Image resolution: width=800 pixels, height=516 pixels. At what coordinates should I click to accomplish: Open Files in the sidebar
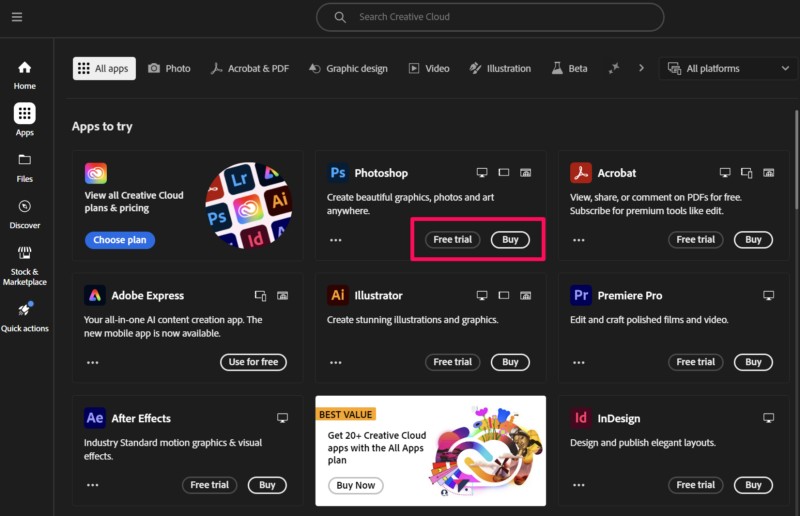pyautogui.click(x=25, y=167)
